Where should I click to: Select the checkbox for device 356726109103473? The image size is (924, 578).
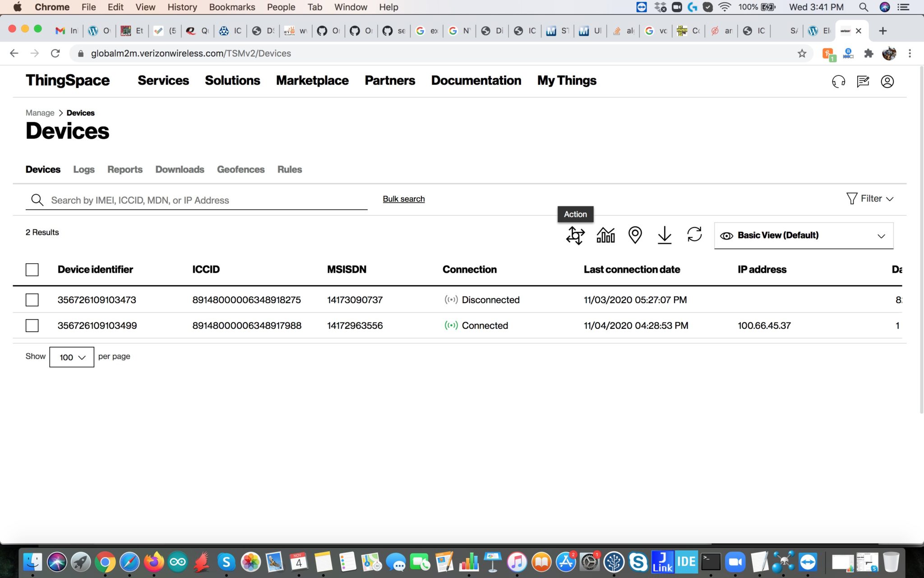pos(32,299)
